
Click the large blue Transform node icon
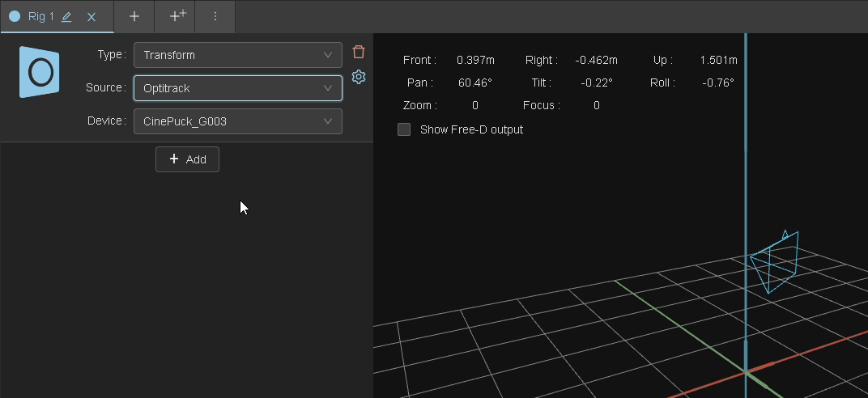pos(40,72)
